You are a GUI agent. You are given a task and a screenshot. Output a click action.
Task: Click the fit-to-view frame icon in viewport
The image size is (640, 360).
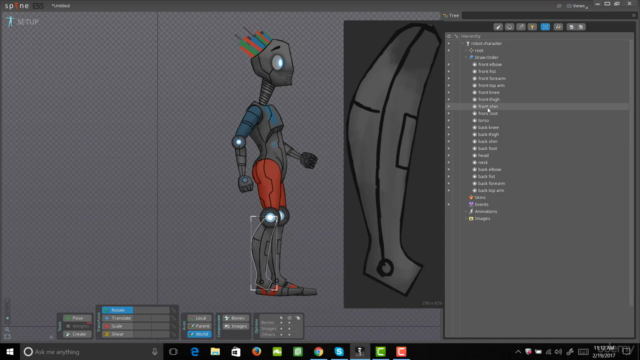click(x=7, y=337)
